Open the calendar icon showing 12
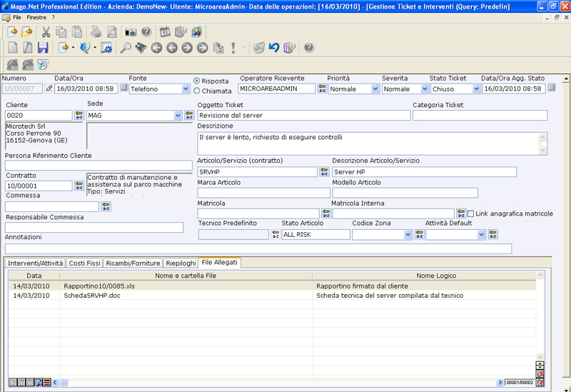571x392 pixels. coord(165,32)
